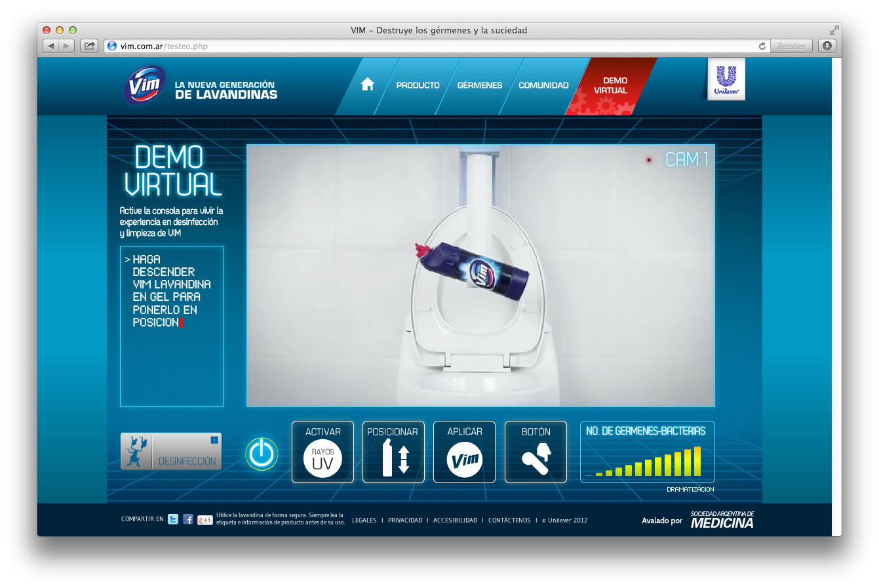Viewport: 879px width, 588px height.
Task: Click the 'LA NUEVA GENERACIÓN DE LAVANDINAS' tagline
Action: tap(226, 90)
